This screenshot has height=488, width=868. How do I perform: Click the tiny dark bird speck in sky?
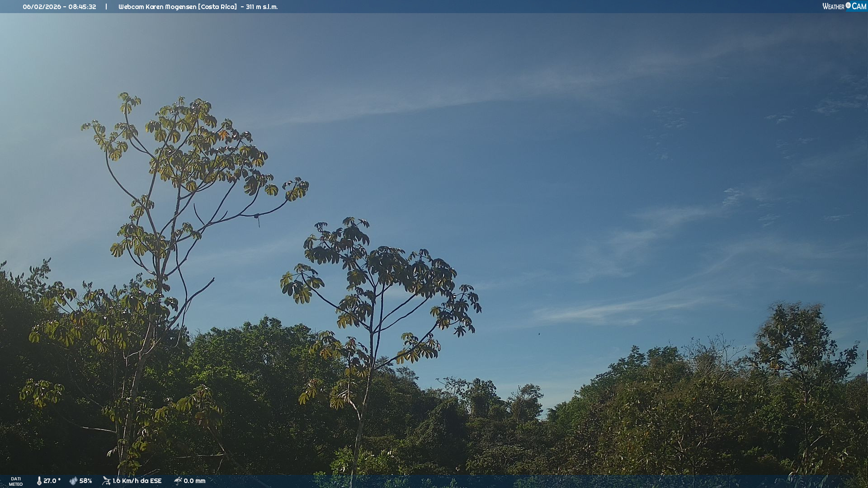[x=539, y=334]
